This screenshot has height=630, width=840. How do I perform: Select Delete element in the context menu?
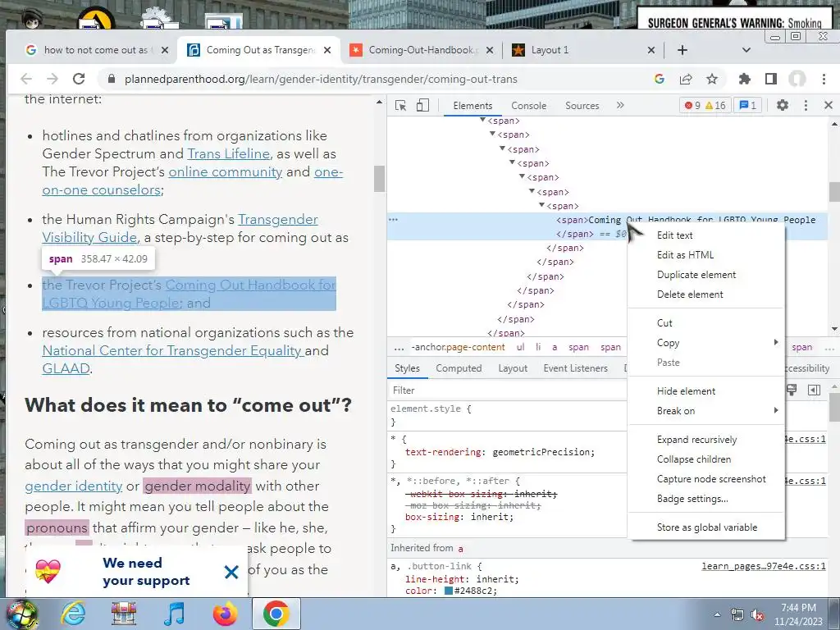coord(706,294)
